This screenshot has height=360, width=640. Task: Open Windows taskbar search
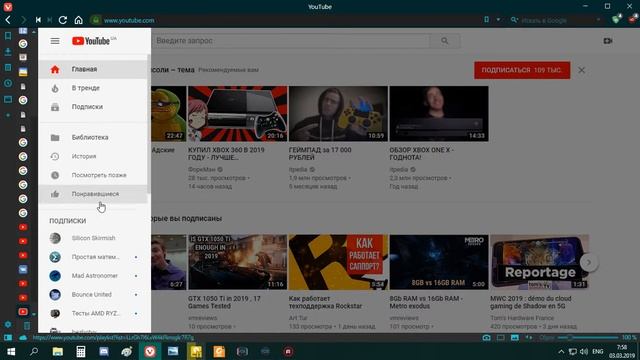point(34,351)
